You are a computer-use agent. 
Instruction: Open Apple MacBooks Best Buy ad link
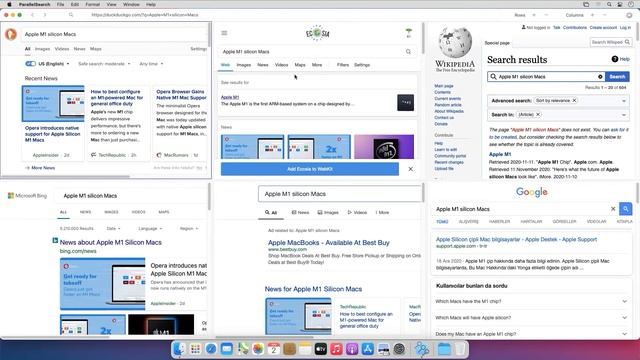[329, 242]
